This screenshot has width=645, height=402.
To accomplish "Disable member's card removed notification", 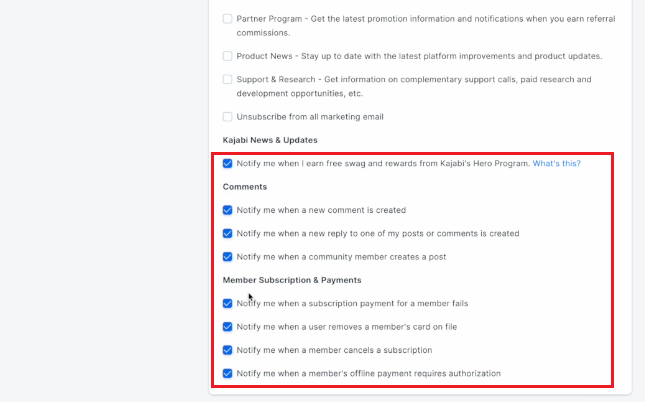I will coord(227,327).
